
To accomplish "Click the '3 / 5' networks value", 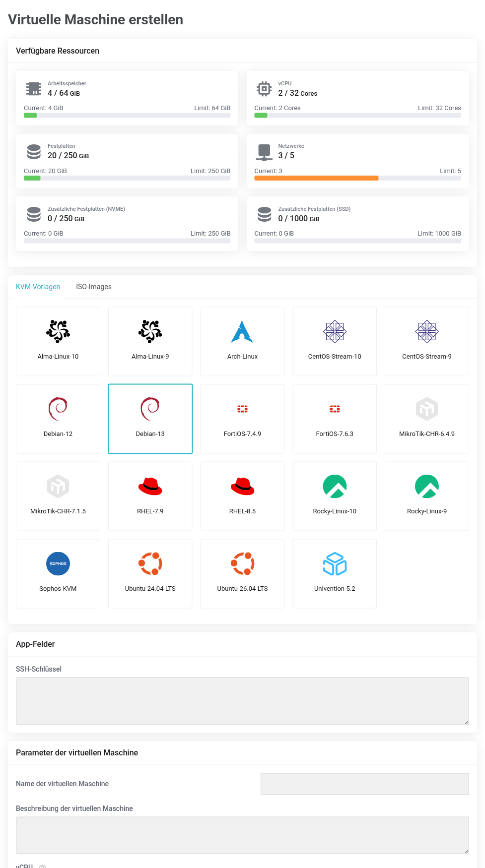I will pyautogui.click(x=286, y=155).
